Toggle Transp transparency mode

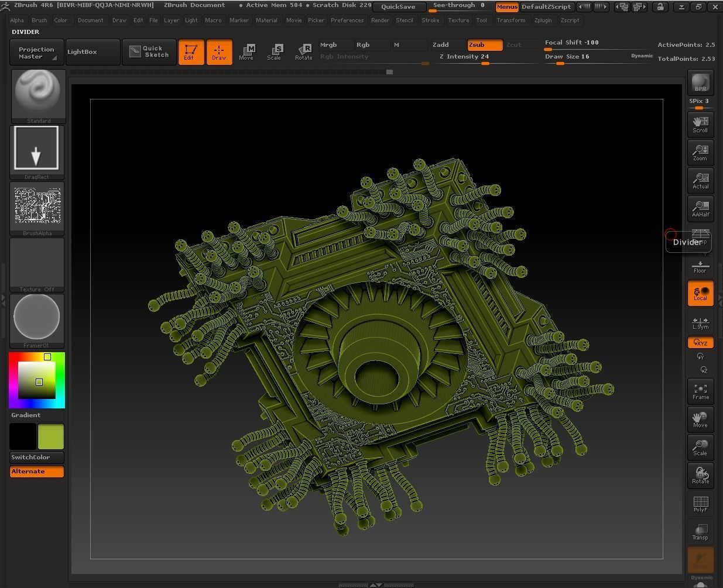coord(700,531)
